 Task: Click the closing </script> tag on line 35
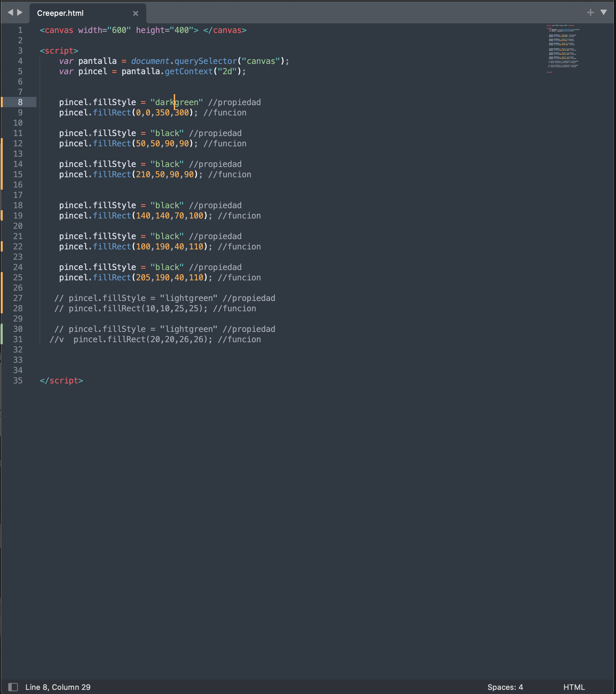61,381
